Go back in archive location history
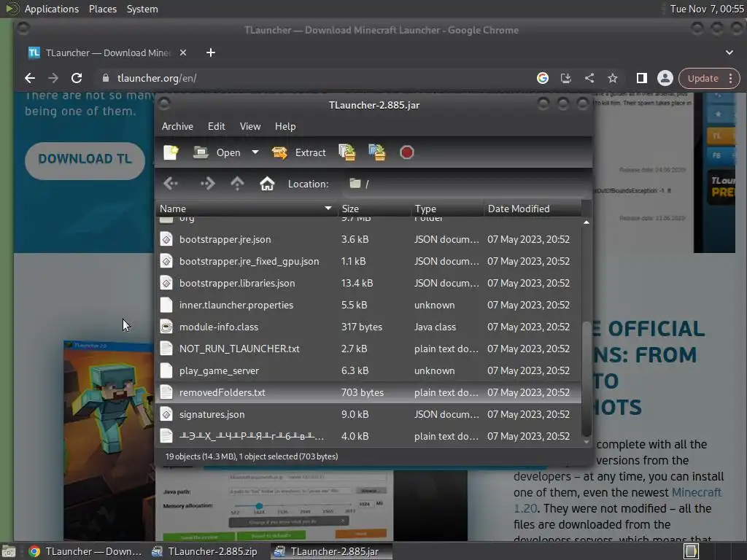This screenshot has width=747, height=560. [171, 183]
